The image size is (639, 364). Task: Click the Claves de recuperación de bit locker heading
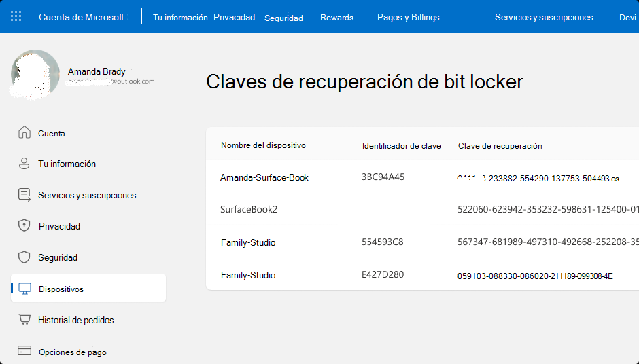tap(364, 82)
